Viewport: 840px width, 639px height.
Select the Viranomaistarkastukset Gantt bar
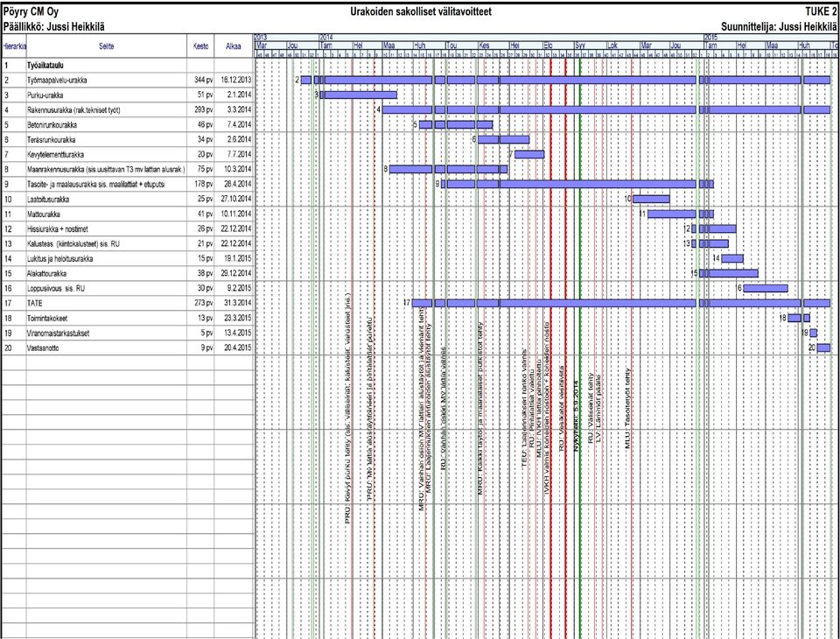pos(813,334)
